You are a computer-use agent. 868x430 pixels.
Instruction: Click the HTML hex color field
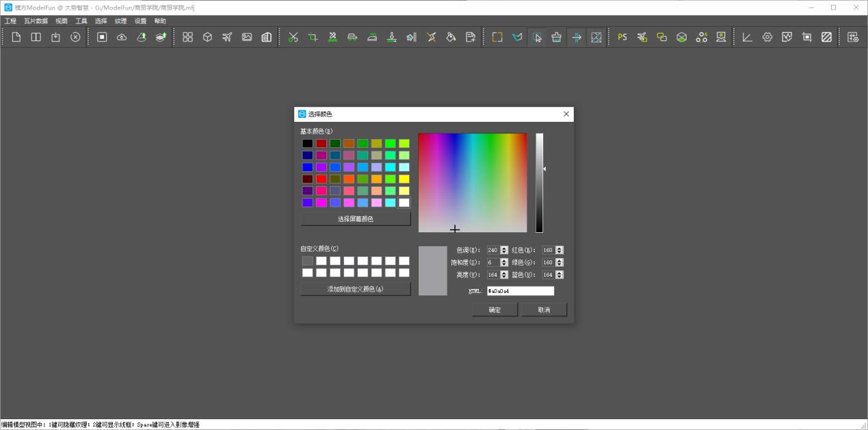point(521,291)
